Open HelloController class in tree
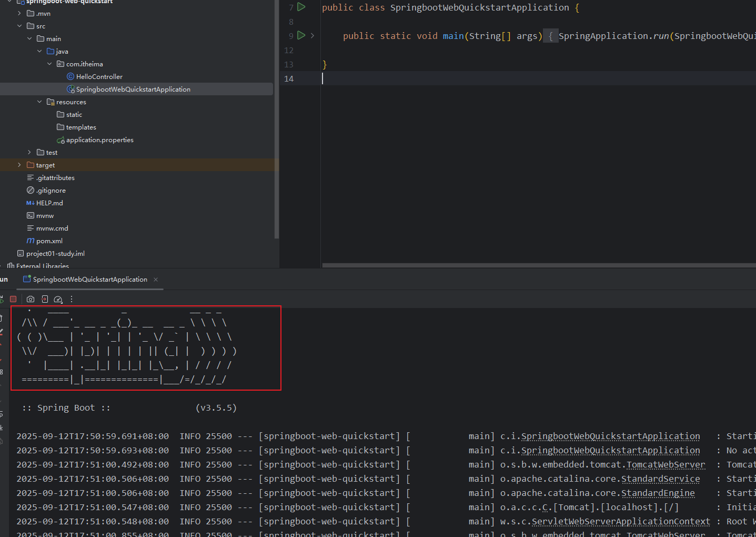Viewport: 756px width, 537px height. point(99,76)
